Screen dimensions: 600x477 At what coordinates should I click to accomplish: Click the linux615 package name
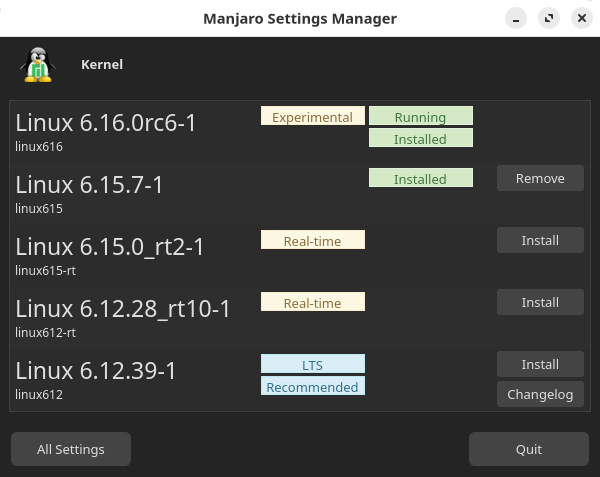tap(39, 208)
